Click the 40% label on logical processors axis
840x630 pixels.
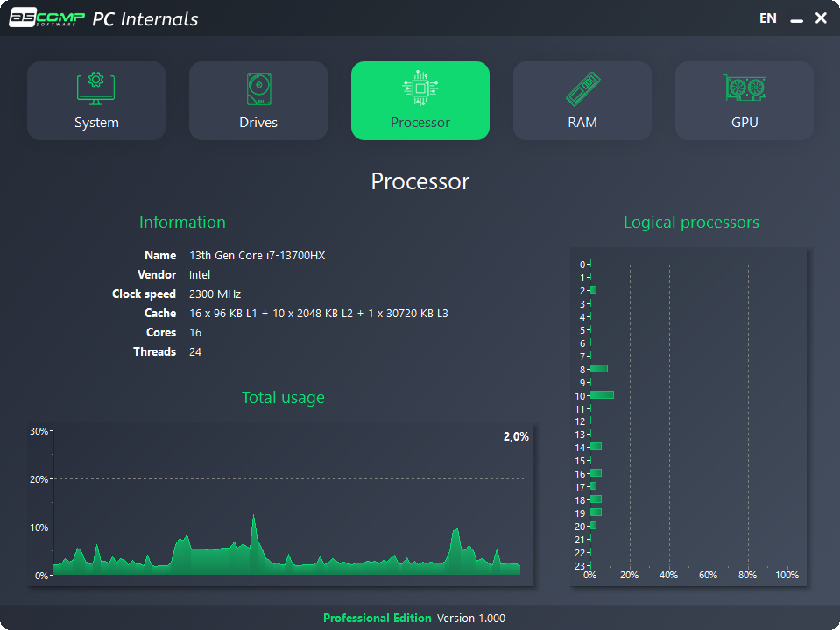tap(668, 575)
